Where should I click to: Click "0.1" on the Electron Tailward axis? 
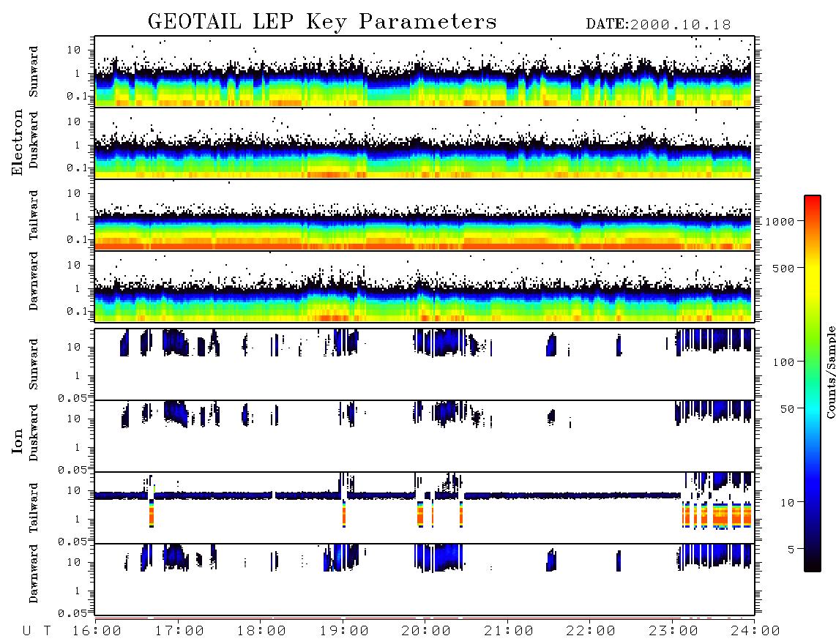tap(77, 239)
